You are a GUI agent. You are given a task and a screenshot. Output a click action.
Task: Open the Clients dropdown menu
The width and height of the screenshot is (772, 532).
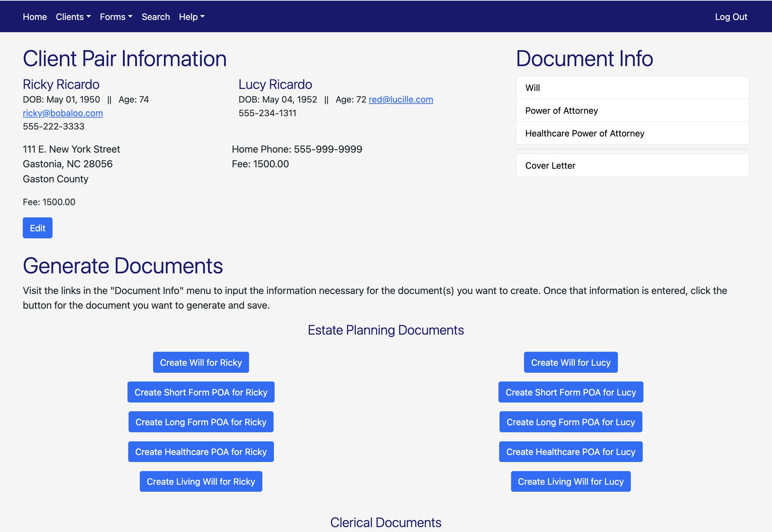73,17
